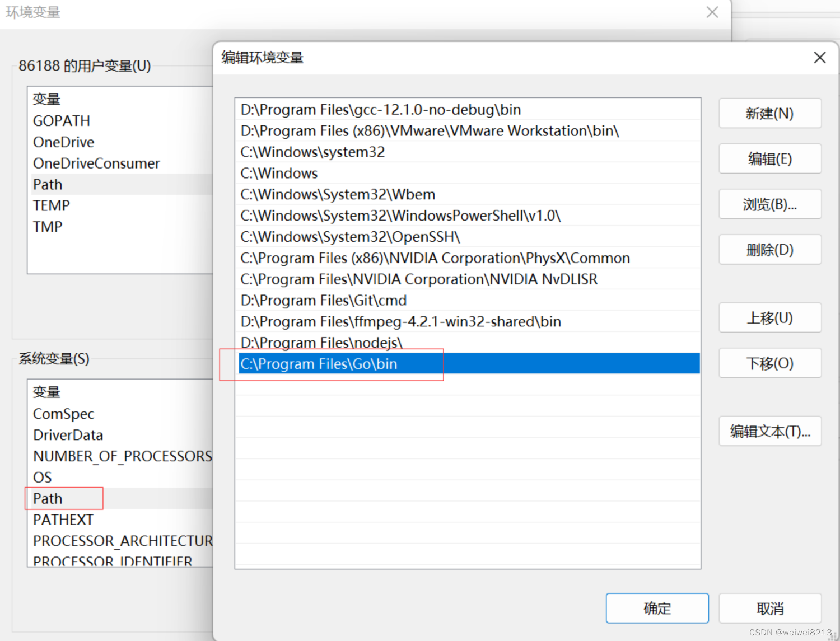Viewport: 840px width, 641px height.
Task: Click the 新建(N) button
Action: tap(770, 114)
